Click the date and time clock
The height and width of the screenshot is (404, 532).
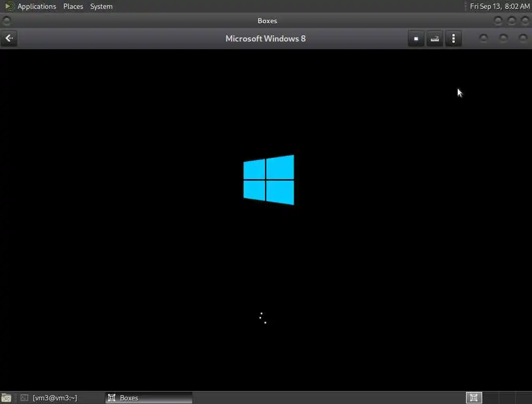pyautogui.click(x=499, y=6)
